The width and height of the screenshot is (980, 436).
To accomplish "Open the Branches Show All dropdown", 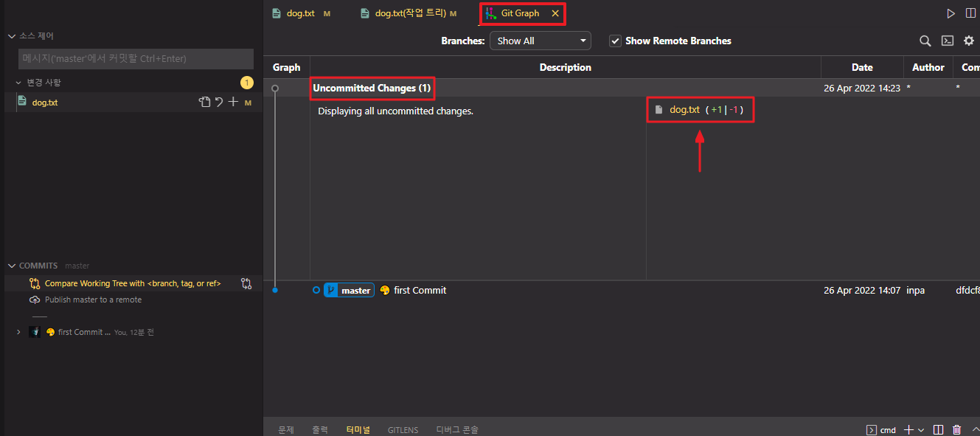I will point(541,41).
